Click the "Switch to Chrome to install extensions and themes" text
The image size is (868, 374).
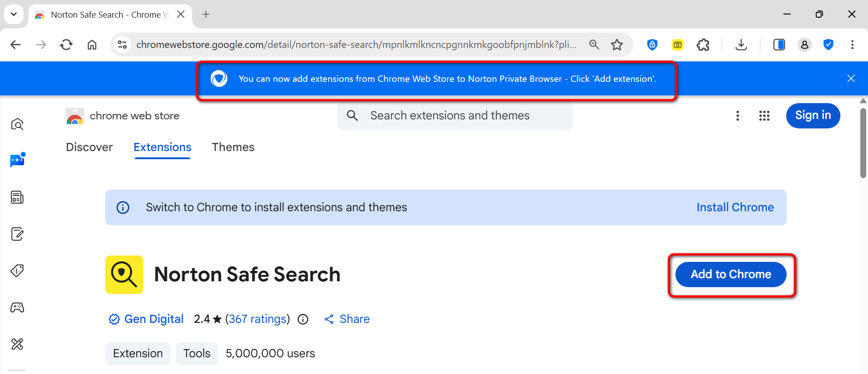[x=276, y=207]
